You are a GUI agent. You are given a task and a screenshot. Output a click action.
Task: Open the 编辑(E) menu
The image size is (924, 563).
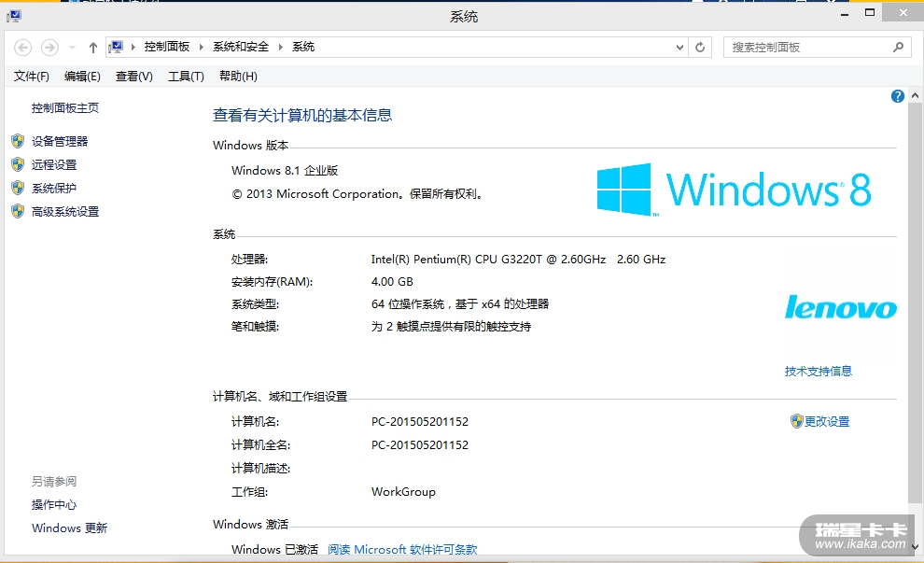click(82, 76)
